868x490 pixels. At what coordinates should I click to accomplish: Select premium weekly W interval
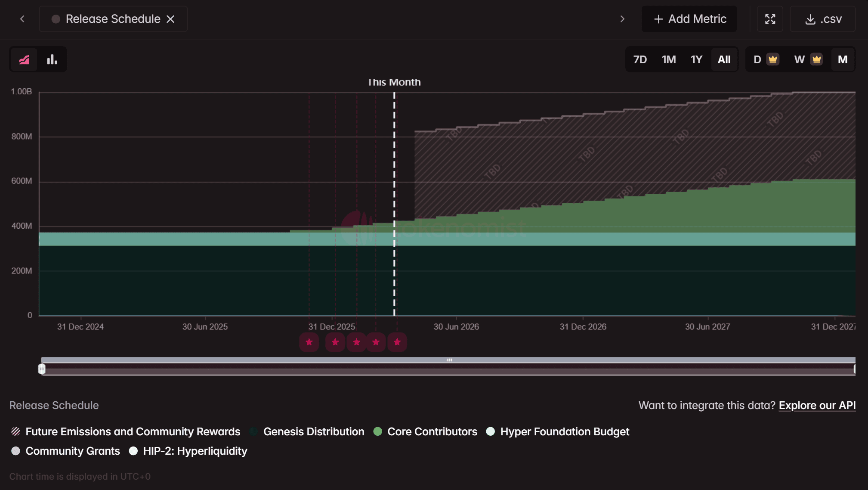pyautogui.click(x=807, y=59)
